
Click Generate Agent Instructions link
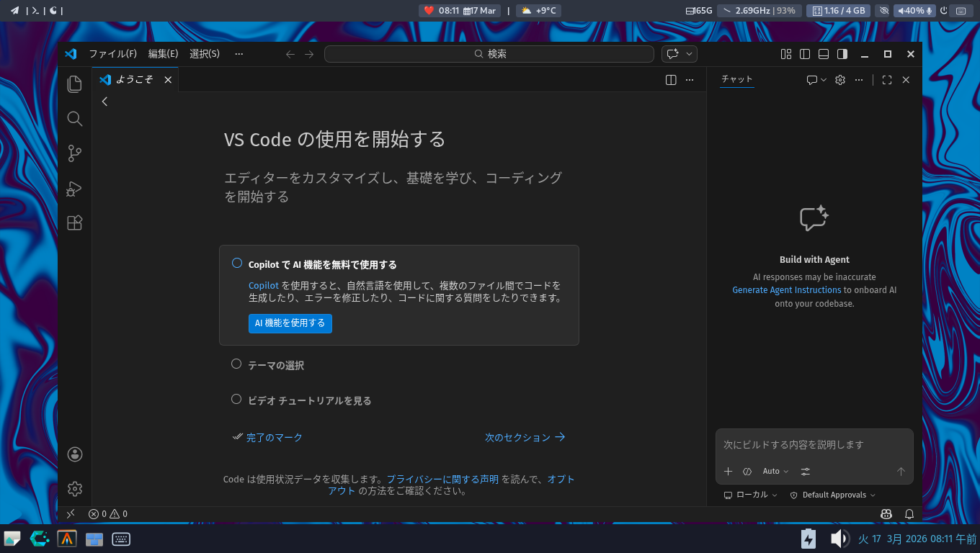coord(787,290)
